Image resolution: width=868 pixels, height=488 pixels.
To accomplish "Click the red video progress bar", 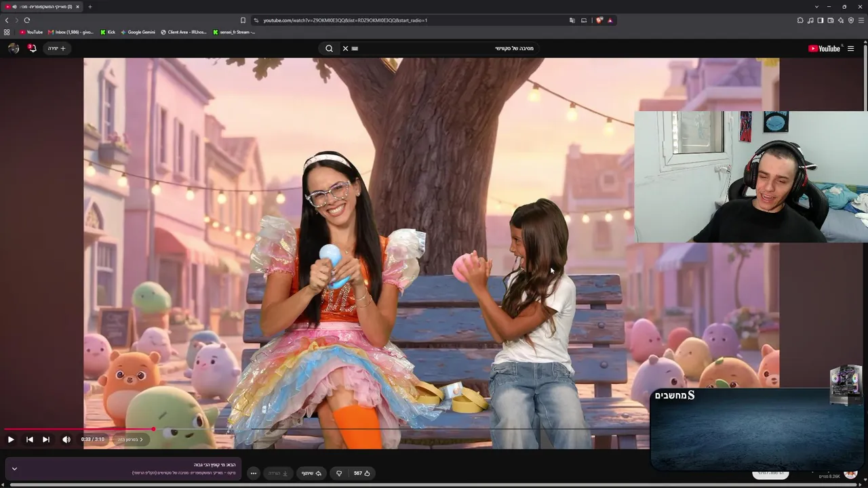I will point(79,429).
